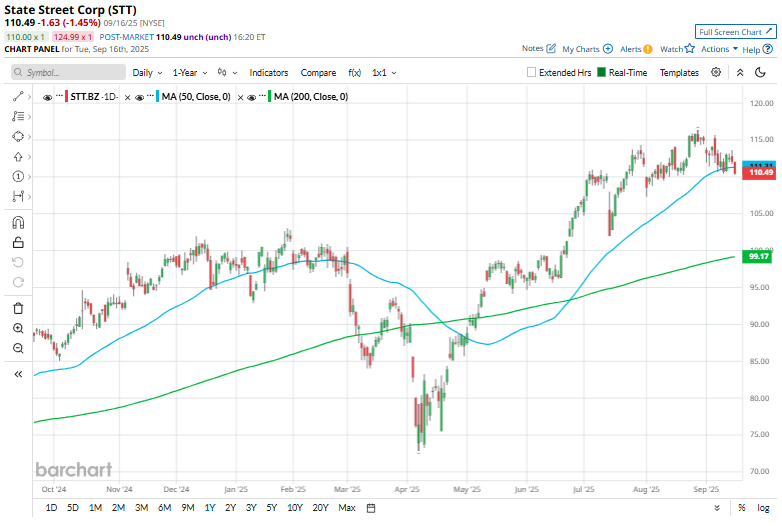Open the Templates menu

679,73
